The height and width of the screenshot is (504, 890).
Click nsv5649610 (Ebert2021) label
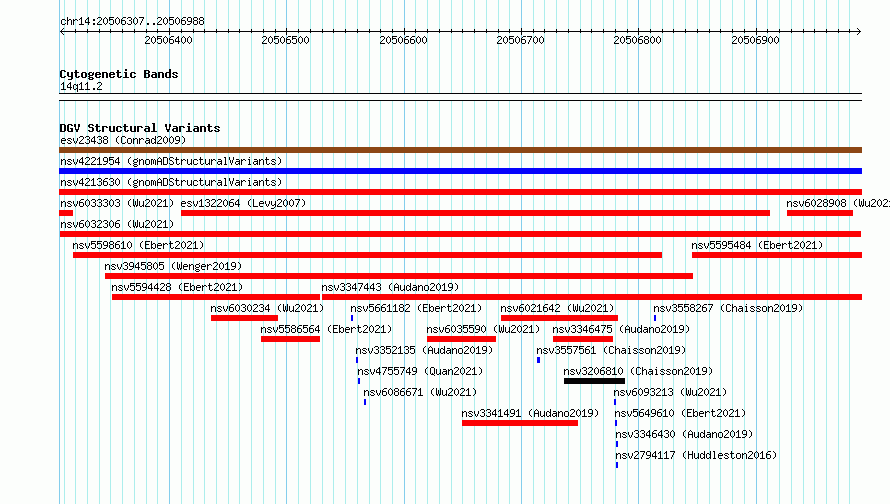[681, 413]
